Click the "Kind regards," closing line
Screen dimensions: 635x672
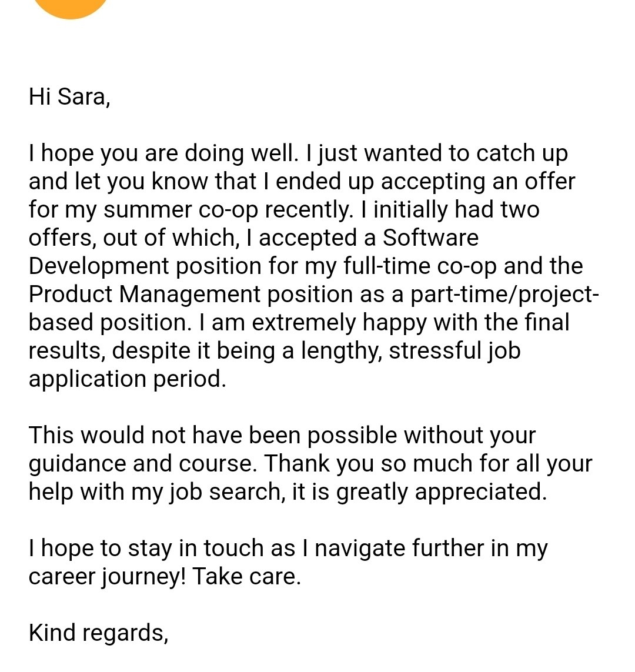point(98,633)
